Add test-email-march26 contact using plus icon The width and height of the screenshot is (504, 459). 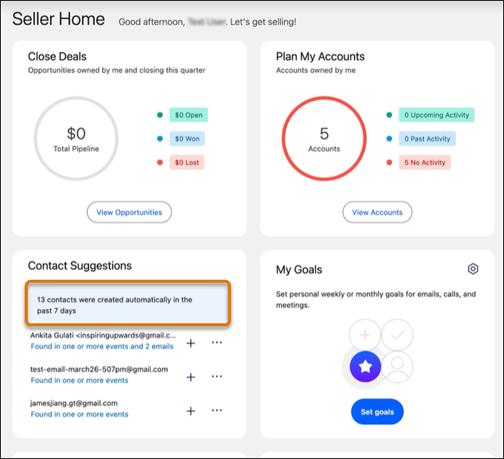[191, 377]
